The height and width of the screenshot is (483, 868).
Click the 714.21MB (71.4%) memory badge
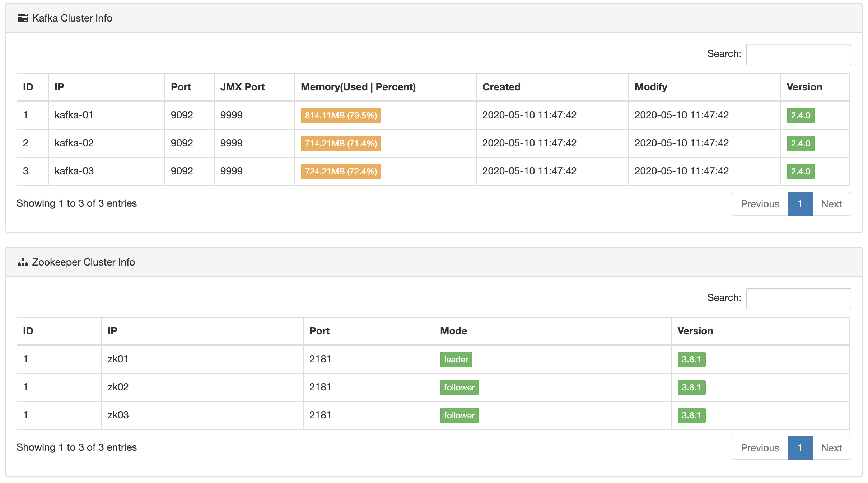point(341,144)
